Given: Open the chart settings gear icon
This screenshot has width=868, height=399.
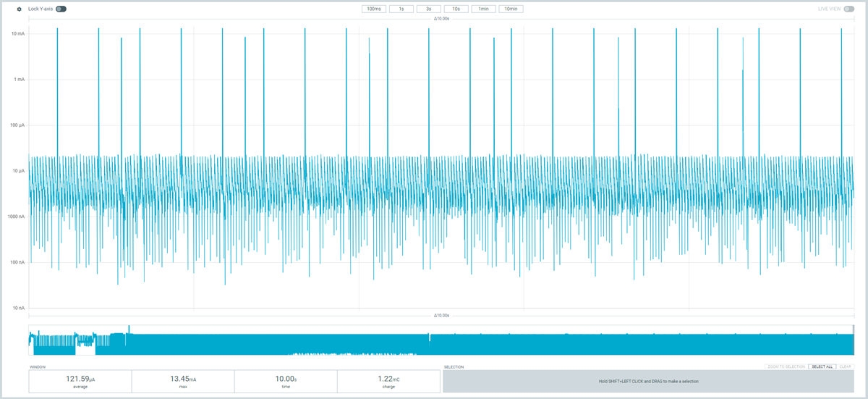Looking at the screenshot, I should point(20,9).
